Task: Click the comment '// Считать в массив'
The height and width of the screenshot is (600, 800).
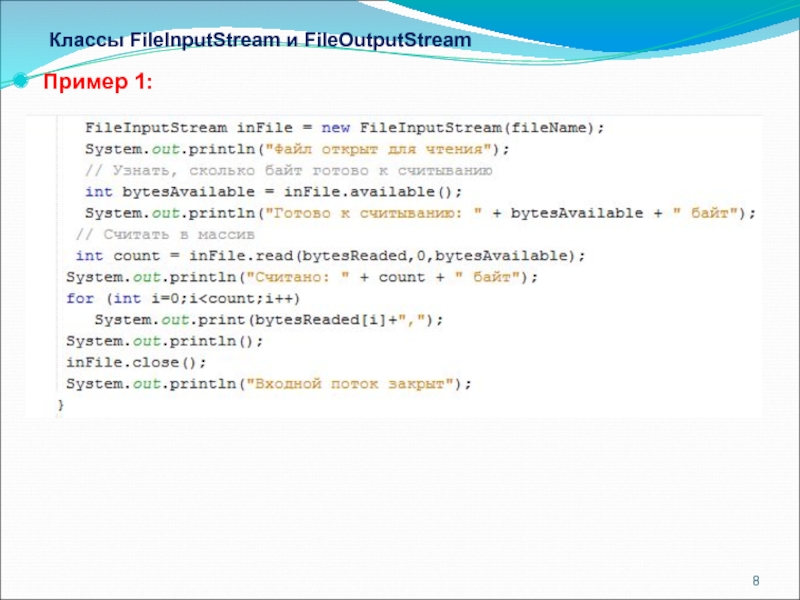Action: pyautogui.click(x=165, y=235)
